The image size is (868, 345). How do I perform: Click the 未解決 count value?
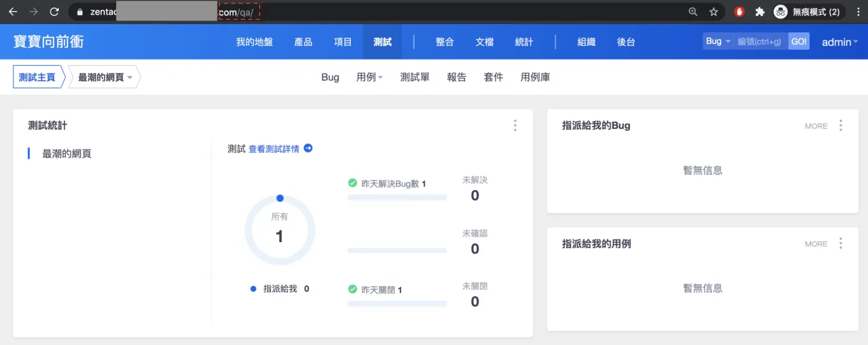475,196
